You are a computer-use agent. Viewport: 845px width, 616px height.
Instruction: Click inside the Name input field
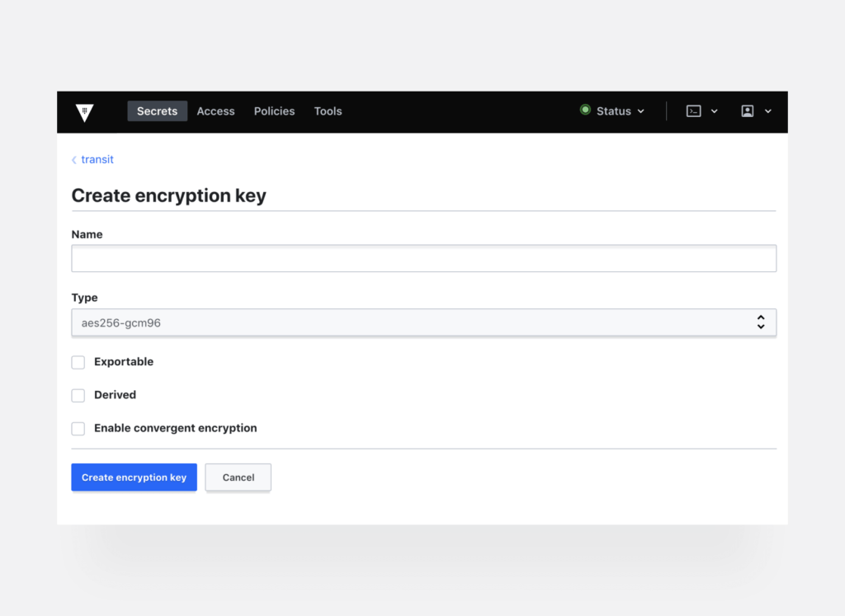click(x=423, y=258)
